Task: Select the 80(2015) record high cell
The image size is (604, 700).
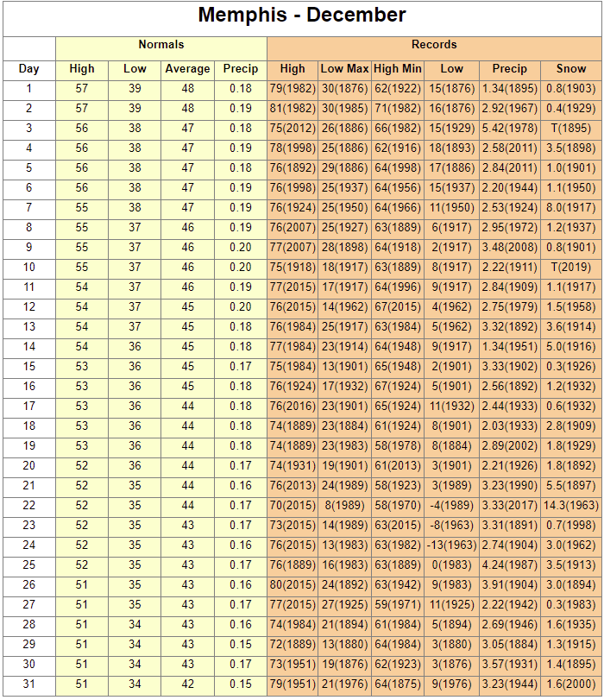Action: tap(293, 585)
